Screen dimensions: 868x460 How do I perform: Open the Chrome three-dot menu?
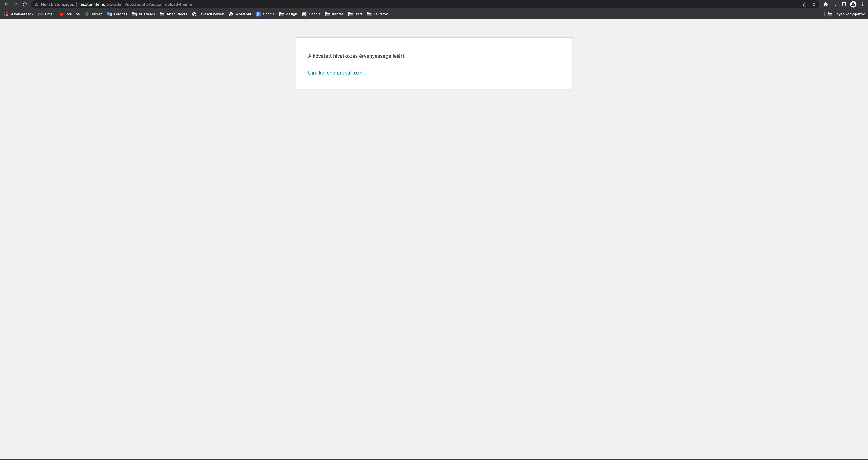tap(863, 4)
